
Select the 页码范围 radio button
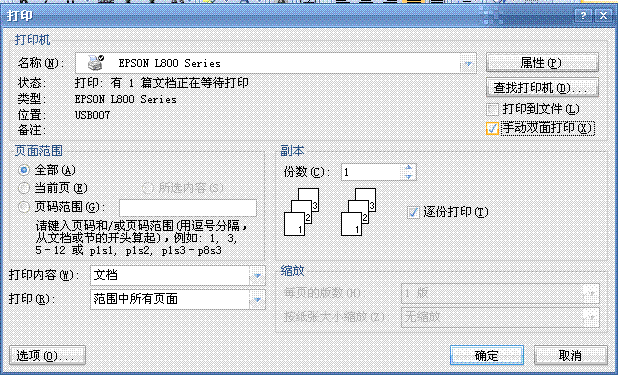coord(24,206)
